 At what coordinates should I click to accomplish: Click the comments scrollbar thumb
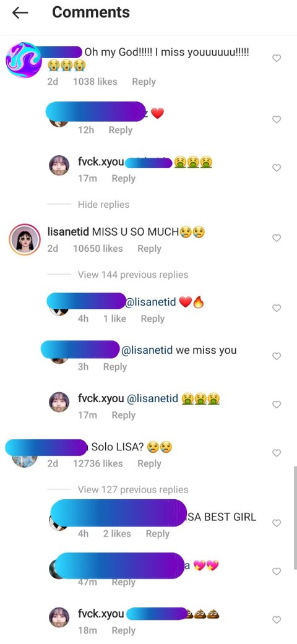(295, 518)
